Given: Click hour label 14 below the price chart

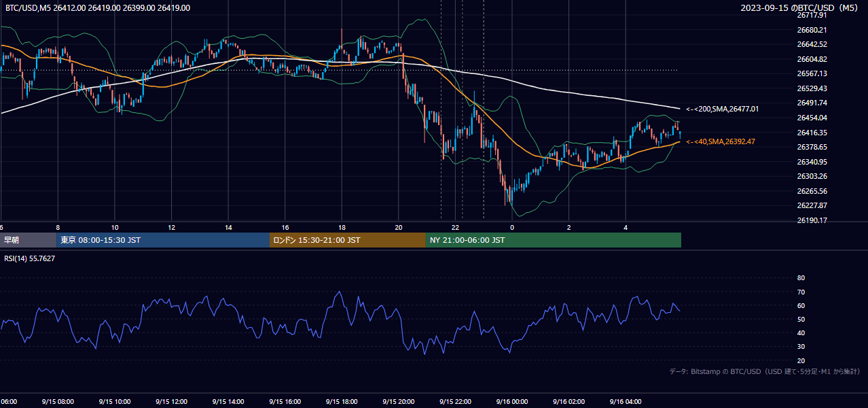Looking at the screenshot, I should pos(228,228).
